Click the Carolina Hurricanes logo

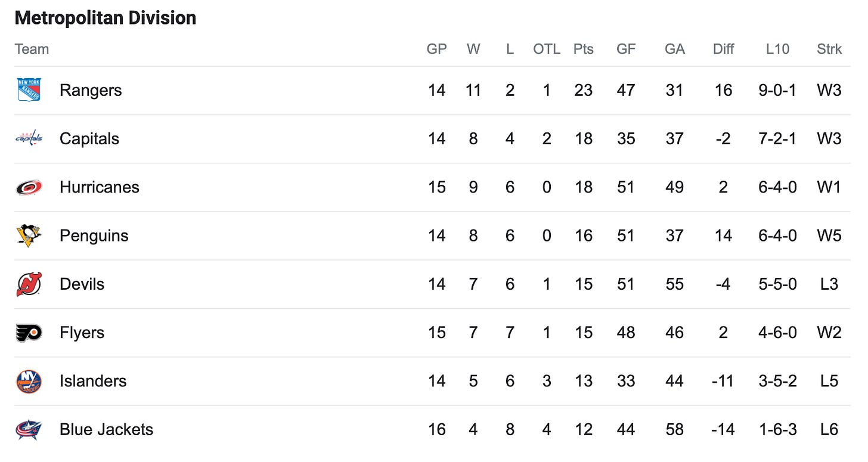pos(29,187)
